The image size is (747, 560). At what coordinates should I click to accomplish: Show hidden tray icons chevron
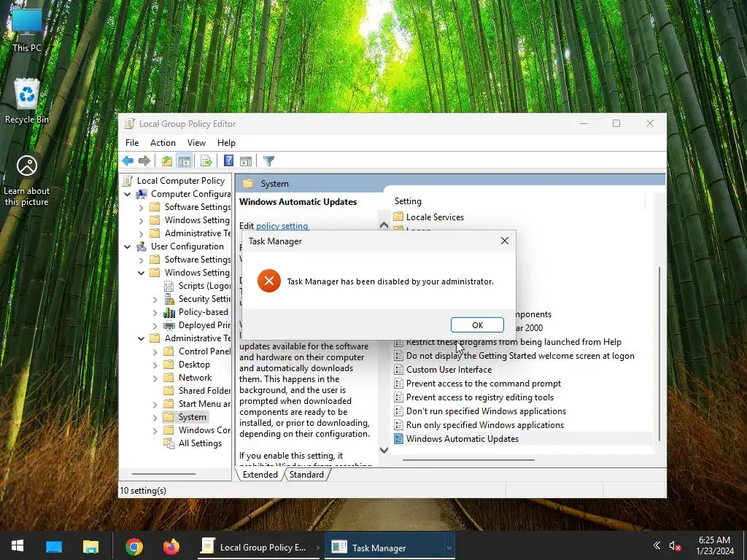pyautogui.click(x=657, y=545)
